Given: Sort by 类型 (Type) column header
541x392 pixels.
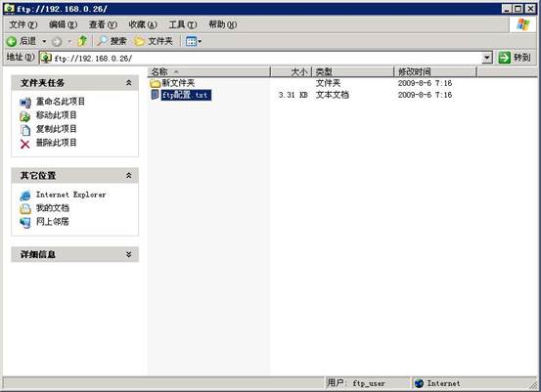Looking at the screenshot, I should pyautogui.click(x=353, y=71).
